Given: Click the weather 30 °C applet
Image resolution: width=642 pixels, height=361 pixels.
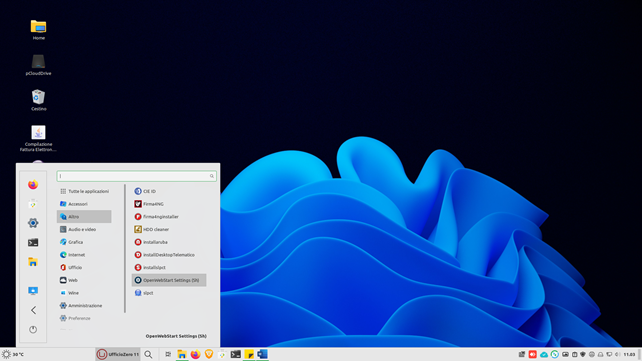Looking at the screenshot, I should click(13, 354).
